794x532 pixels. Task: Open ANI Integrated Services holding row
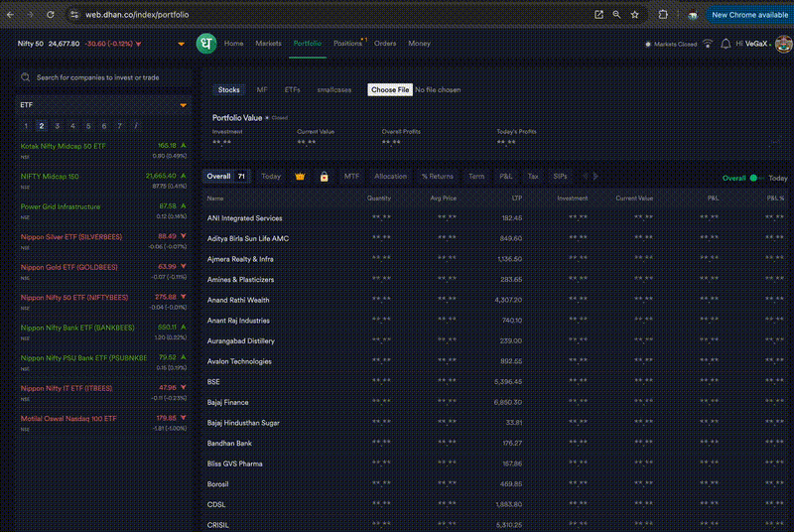[x=497, y=218]
